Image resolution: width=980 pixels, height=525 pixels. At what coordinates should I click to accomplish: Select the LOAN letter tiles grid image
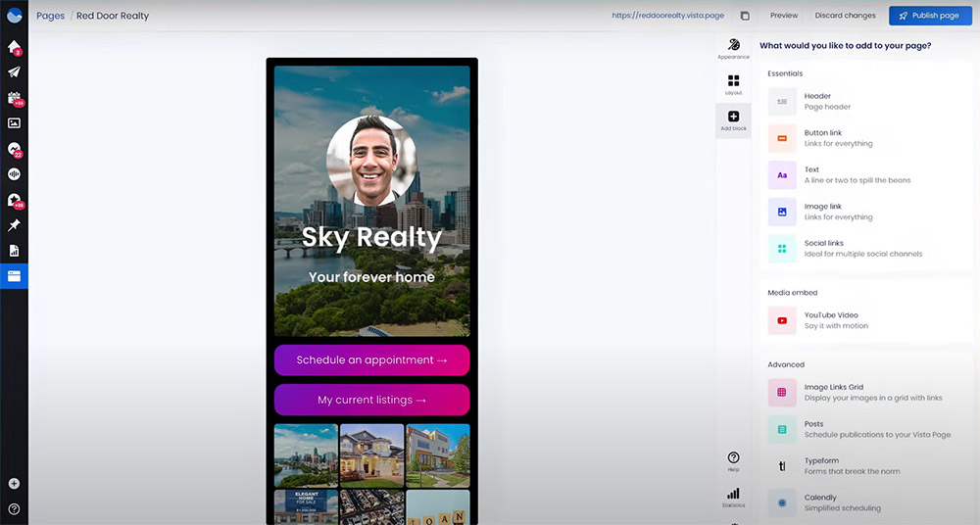(x=437, y=507)
